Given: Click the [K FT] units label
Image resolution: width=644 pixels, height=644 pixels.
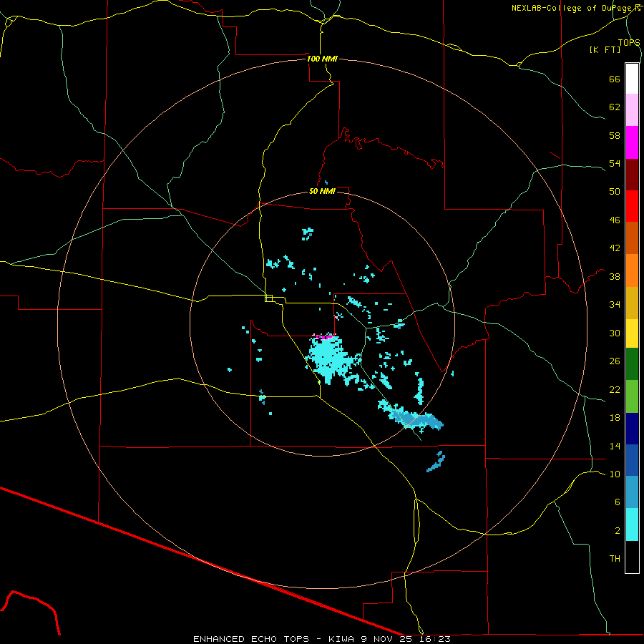Looking at the screenshot, I should pyautogui.click(x=605, y=49).
